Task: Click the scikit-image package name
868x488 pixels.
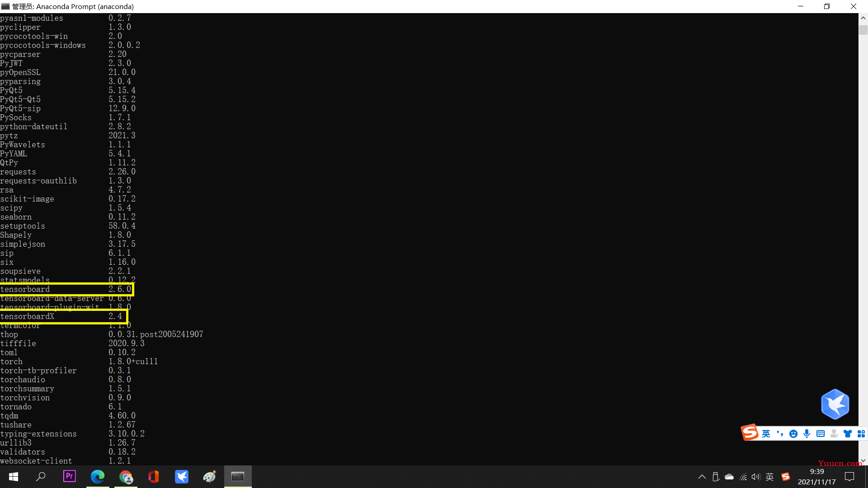Action: [27, 199]
